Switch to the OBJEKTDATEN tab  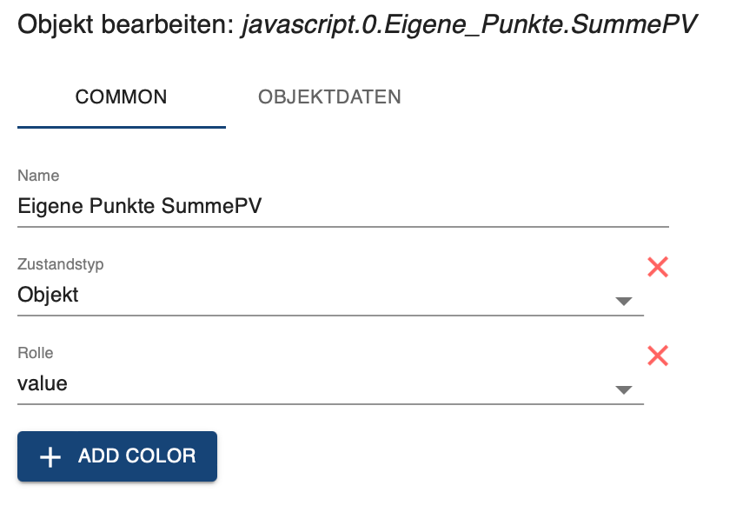(x=329, y=97)
